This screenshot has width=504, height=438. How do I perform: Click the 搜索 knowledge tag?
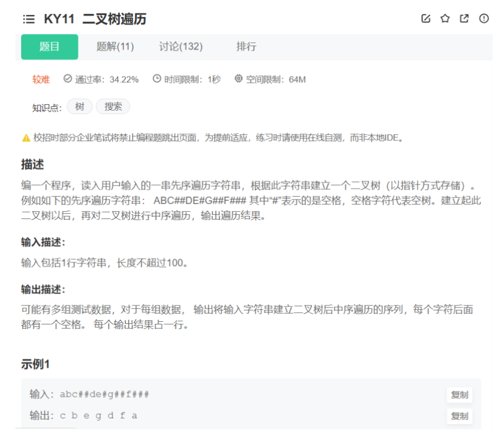[113, 106]
